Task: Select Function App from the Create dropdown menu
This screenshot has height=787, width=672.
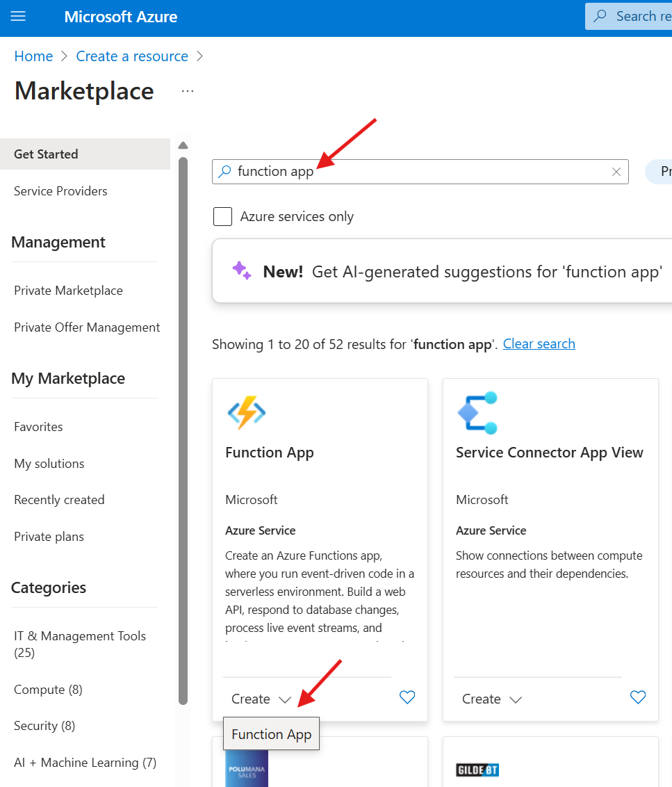Action: [x=271, y=733]
